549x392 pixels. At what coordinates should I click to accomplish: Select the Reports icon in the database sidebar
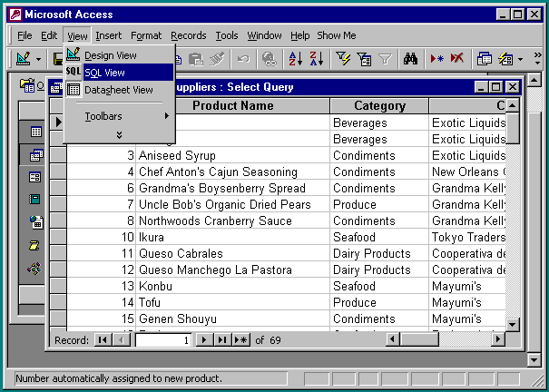[35, 200]
